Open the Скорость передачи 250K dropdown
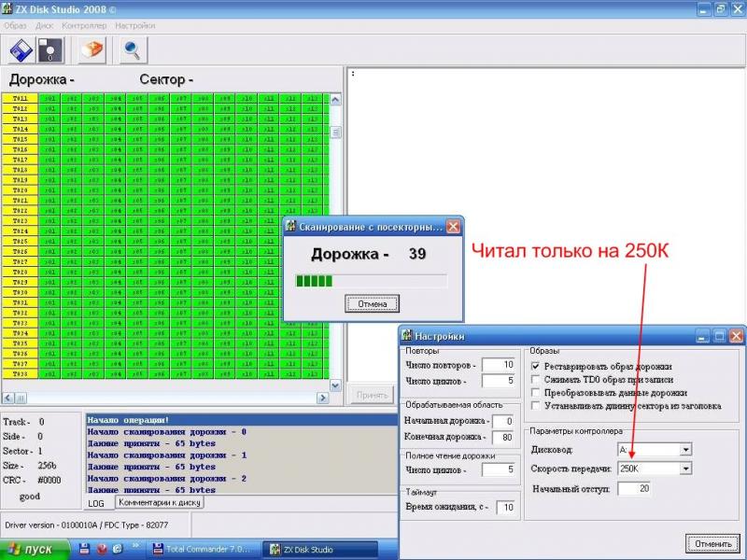 [x=686, y=469]
